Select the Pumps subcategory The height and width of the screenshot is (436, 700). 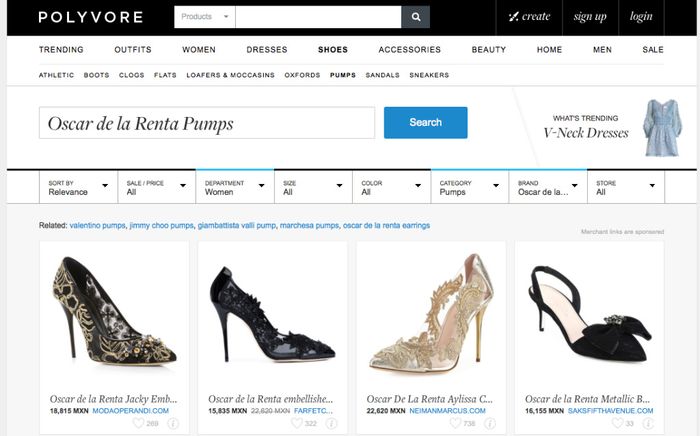pyautogui.click(x=343, y=75)
